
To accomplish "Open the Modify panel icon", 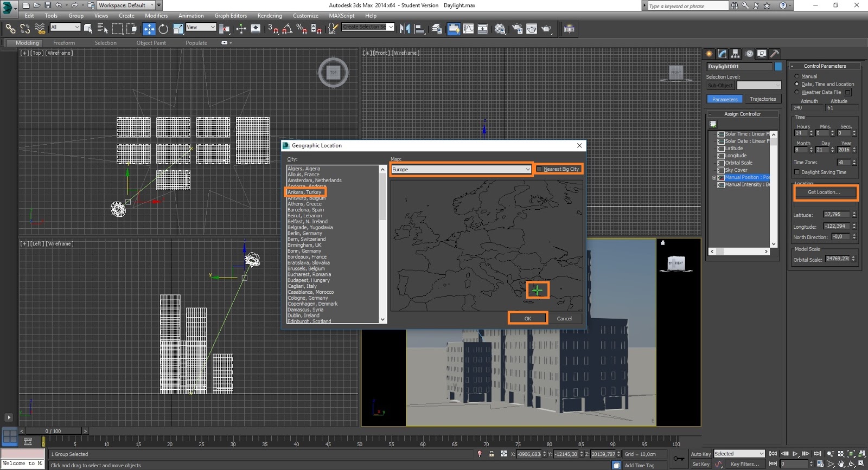I will point(722,54).
